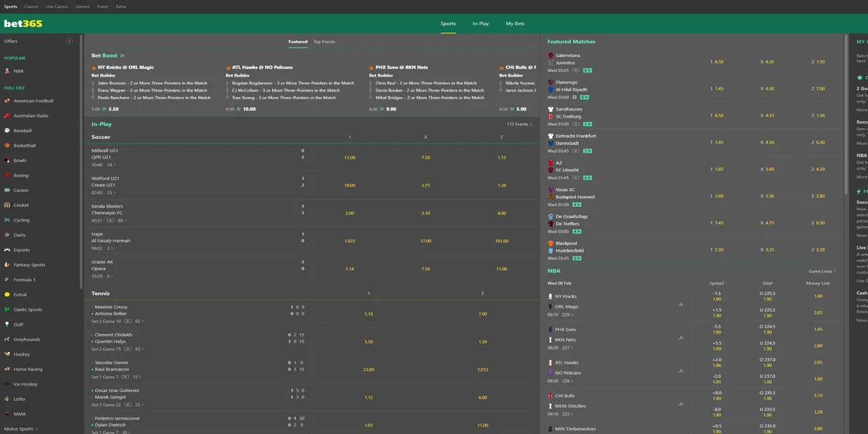Select the Greyhounds icon

tap(7, 339)
